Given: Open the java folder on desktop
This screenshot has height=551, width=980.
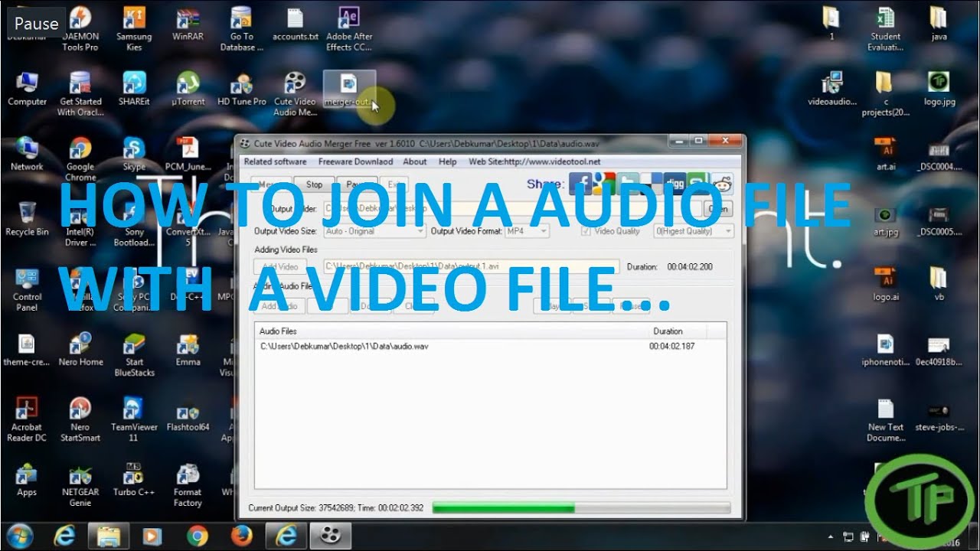Looking at the screenshot, I should point(939,24).
